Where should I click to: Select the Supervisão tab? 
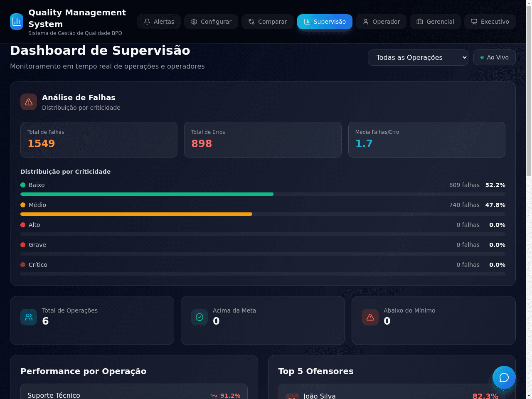point(325,22)
